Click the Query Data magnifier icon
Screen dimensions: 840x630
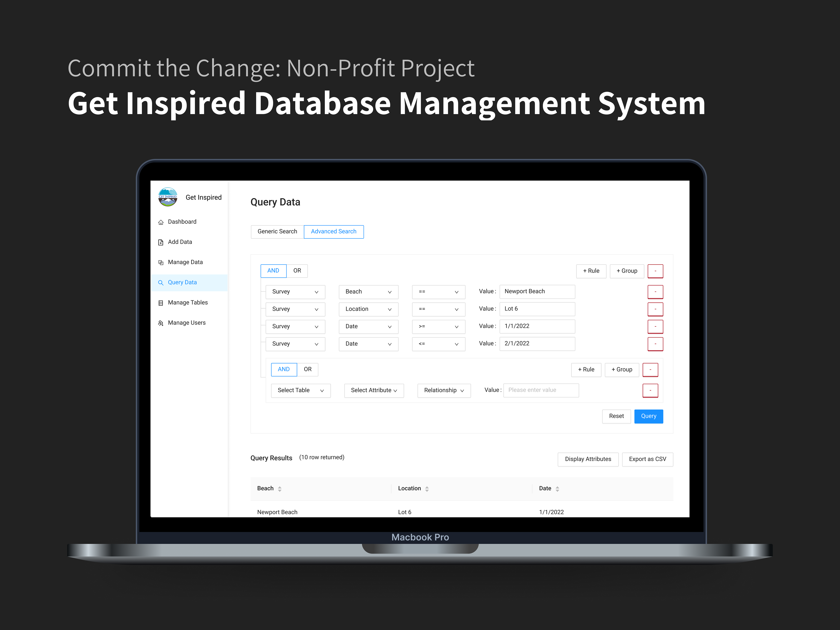tap(161, 283)
